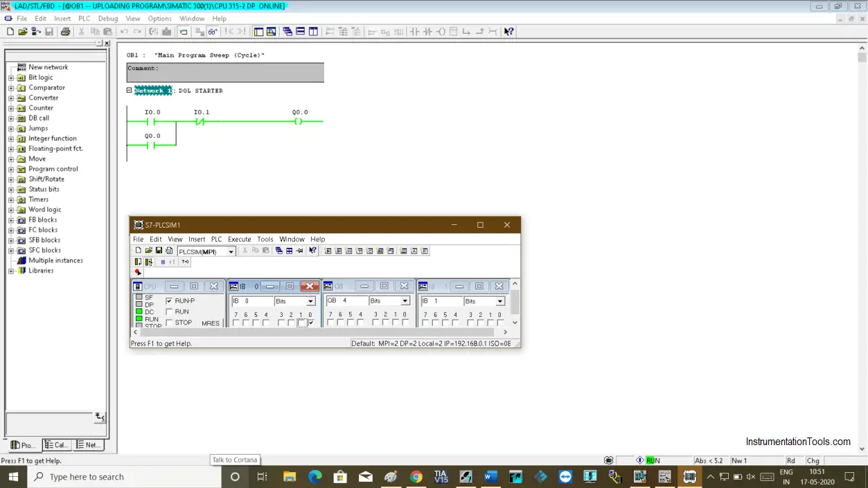Click the PLCSIM context help icon
Viewport: 868px width, 488px height.
312,251
